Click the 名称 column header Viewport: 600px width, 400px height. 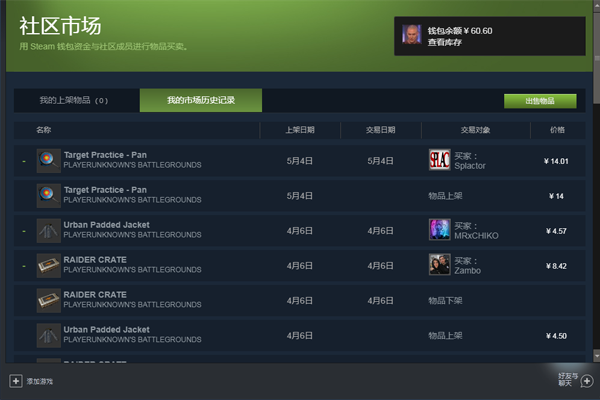click(x=44, y=130)
